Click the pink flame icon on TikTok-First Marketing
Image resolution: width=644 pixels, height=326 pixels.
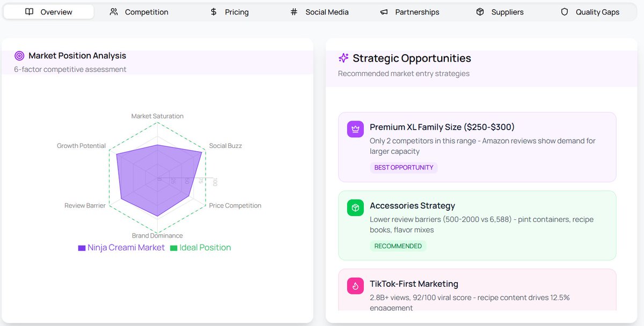tap(355, 286)
